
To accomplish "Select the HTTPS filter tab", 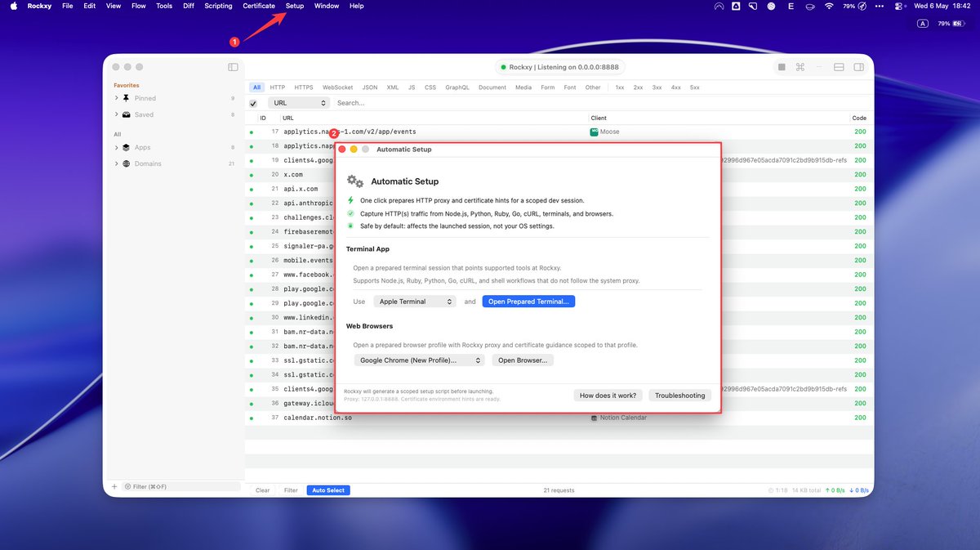I will (304, 87).
